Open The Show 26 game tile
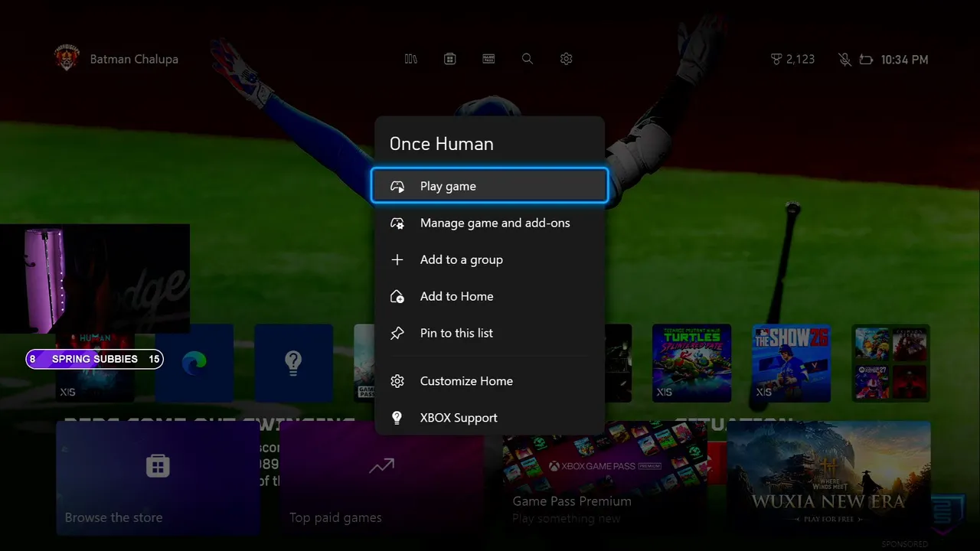The width and height of the screenshot is (980, 551). click(x=791, y=363)
